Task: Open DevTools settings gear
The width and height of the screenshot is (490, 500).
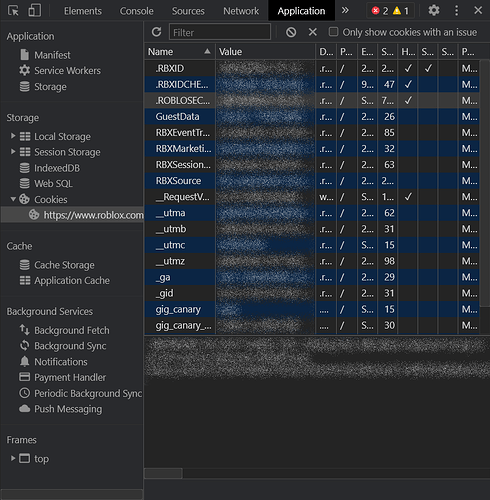Action: (x=434, y=11)
